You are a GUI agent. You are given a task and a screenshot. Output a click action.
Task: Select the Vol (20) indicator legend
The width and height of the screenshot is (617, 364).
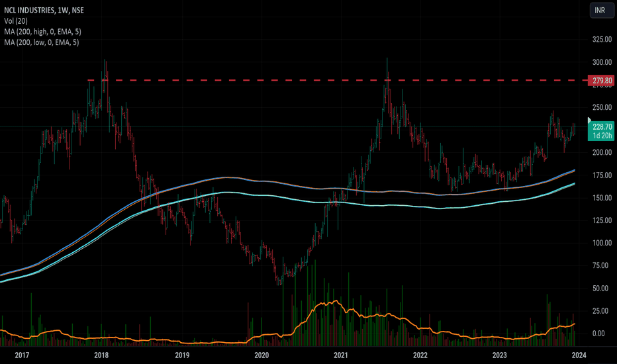[x=16, y=21]
